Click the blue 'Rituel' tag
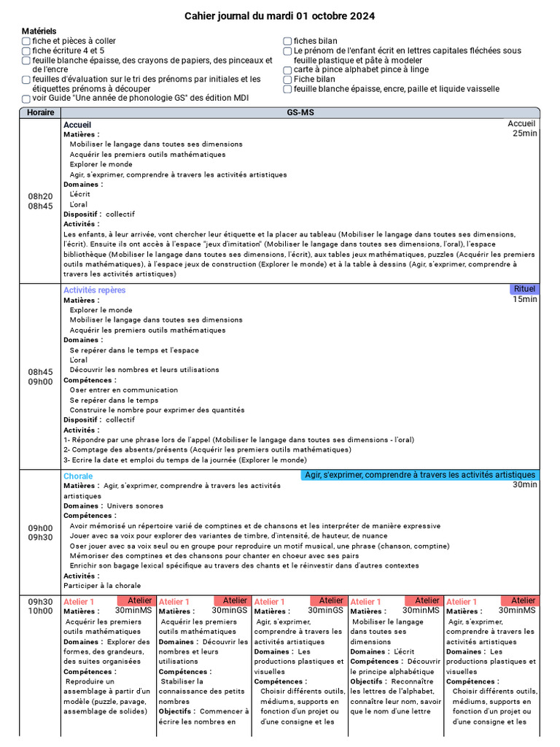The image size is (560, 747). pyautogui.click(x=524, y=289)
